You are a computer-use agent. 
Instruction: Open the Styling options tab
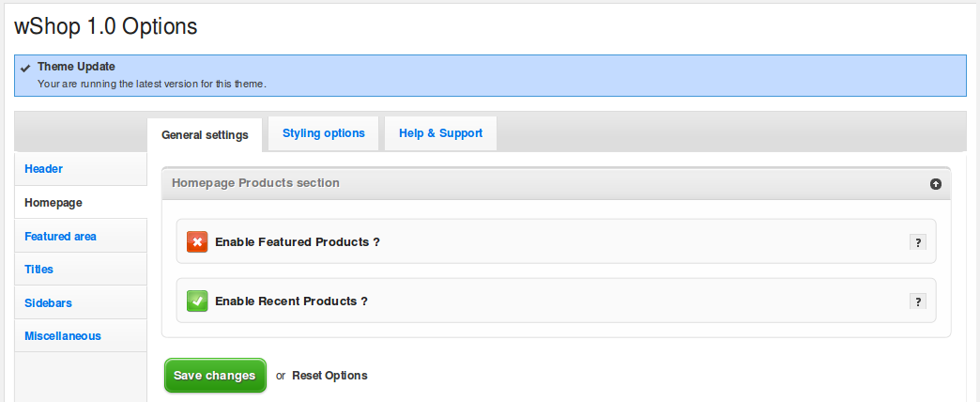click(x=324, y=133)
